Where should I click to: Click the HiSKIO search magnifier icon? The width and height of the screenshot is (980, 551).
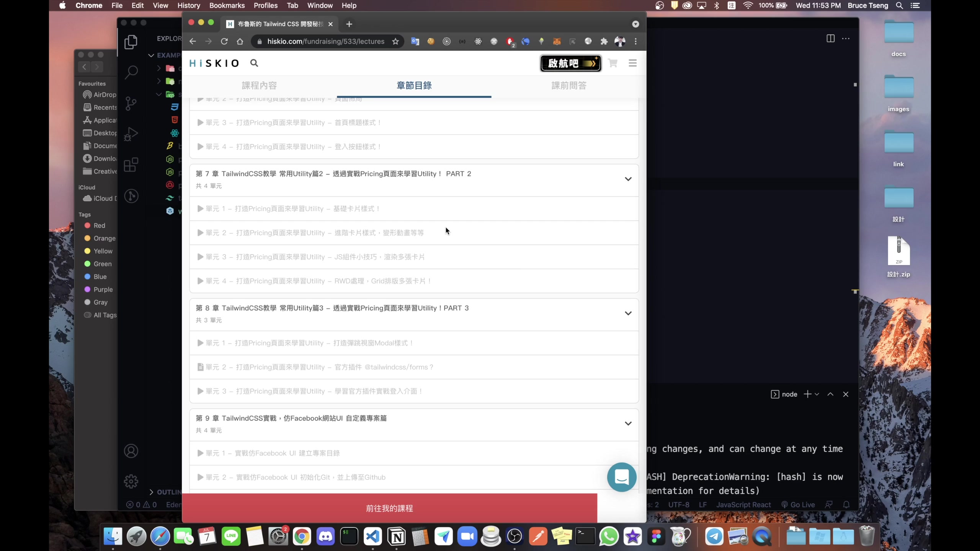tap(254, 63)
